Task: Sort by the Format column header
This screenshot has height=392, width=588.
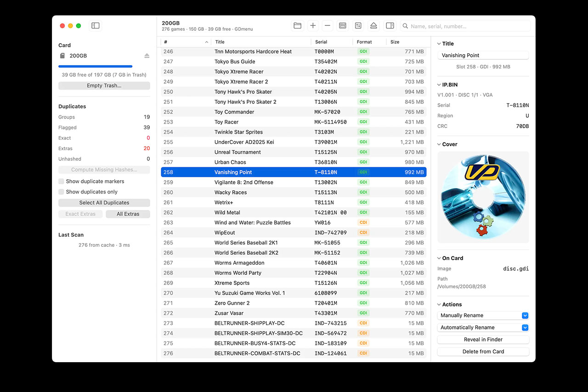Action: click(370, 42)
